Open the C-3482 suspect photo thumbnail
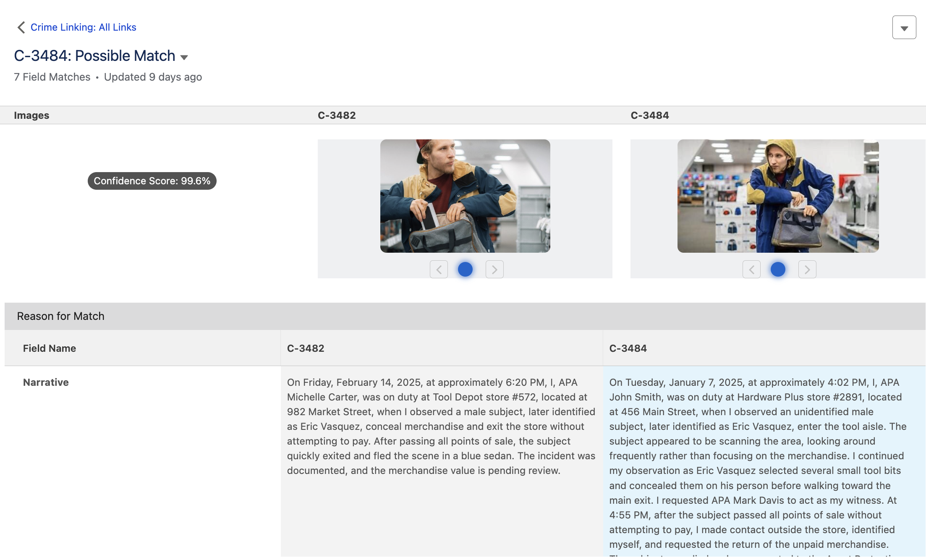Screen dimensions: 926x560 [x=465, y=196]
